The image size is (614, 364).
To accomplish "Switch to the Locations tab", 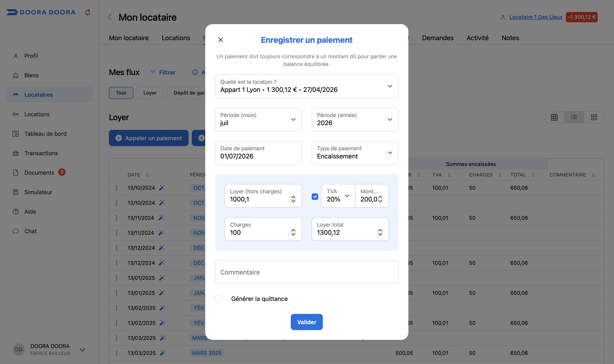I will pos(176,38).
